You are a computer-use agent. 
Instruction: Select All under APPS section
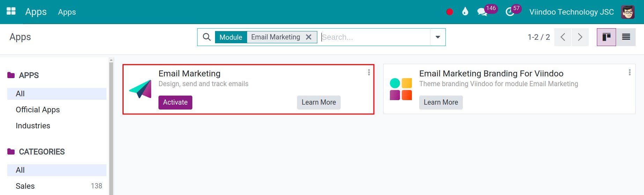pyautogui.click(x=57, y=93)
